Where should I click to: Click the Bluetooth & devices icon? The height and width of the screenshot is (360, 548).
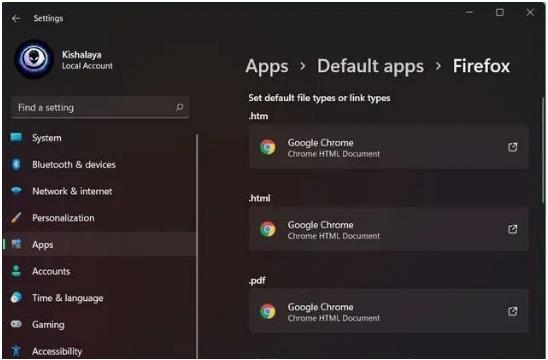coord(16,164)
